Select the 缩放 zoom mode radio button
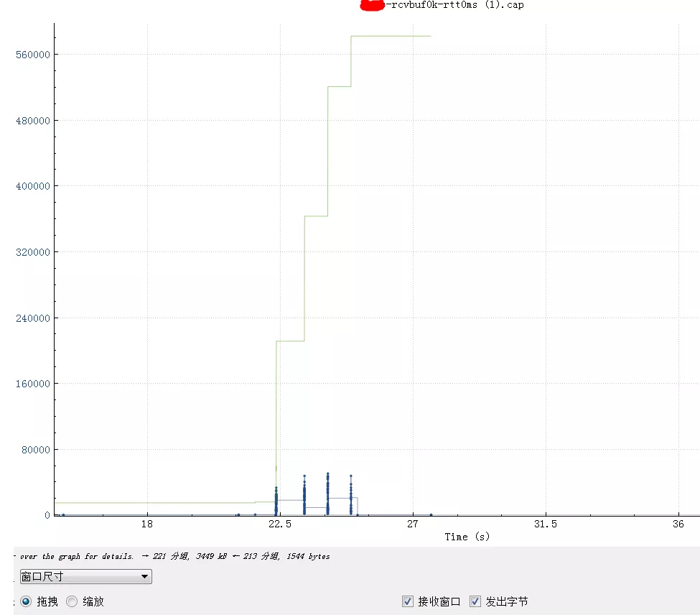 pyautogui.click(x=71, y=601)
